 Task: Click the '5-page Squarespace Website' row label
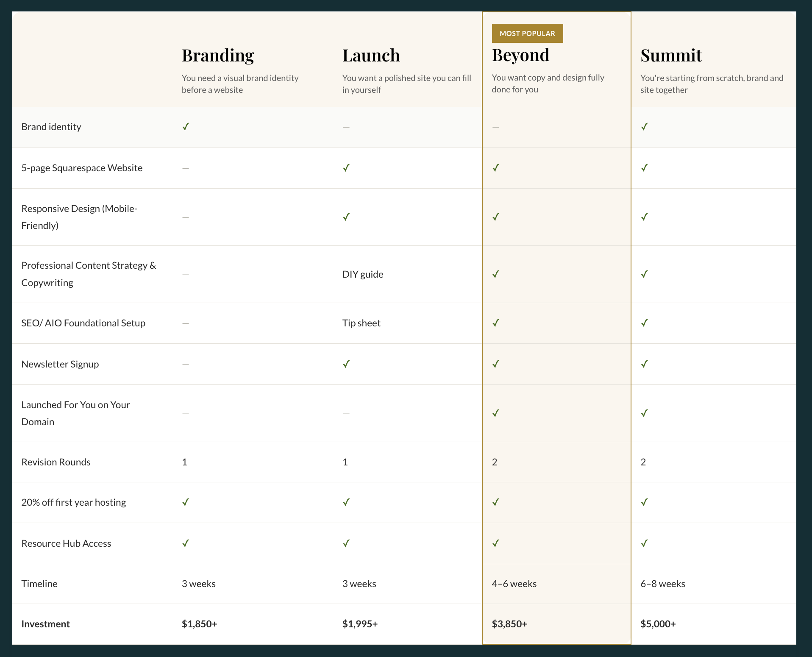(82, 168)
